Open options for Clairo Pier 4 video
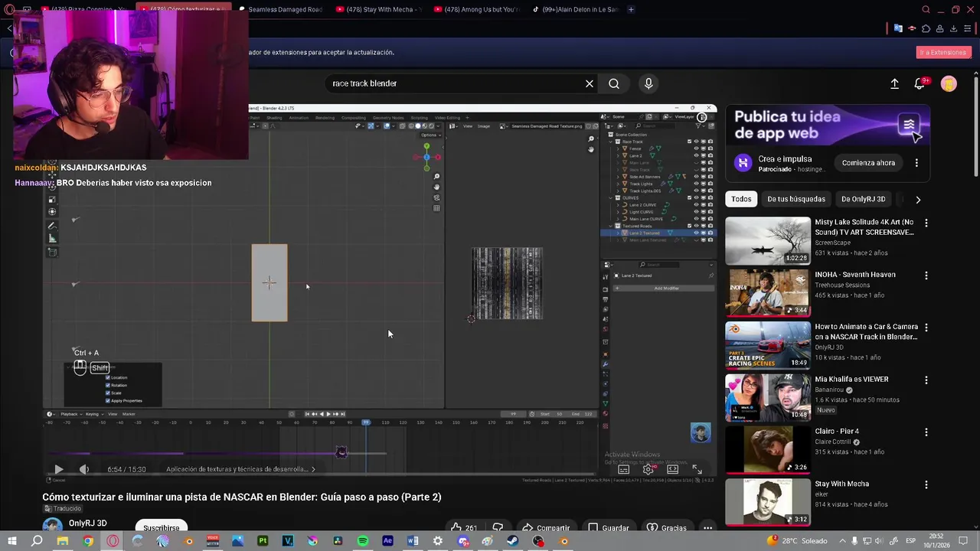 coord(926,432)
